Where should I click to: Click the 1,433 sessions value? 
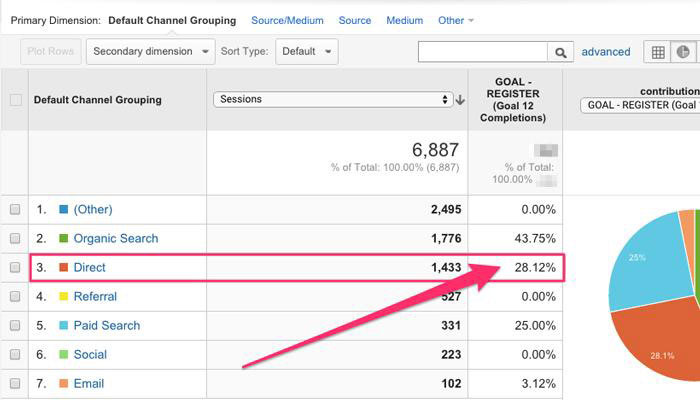point(446,267)
